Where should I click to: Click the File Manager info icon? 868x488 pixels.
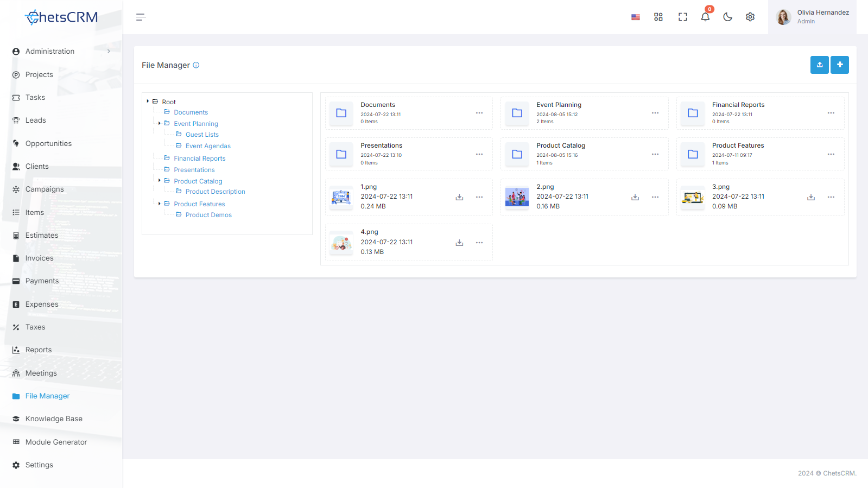196,65
